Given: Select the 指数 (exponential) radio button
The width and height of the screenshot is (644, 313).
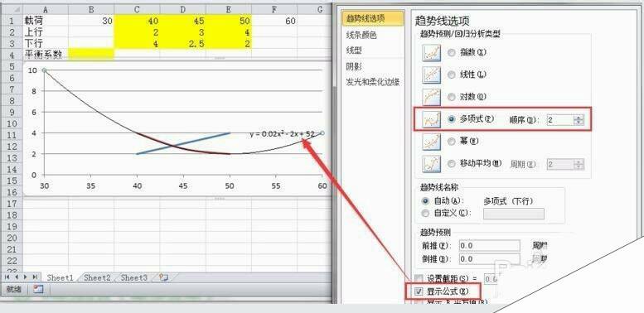Looking at the screenshot, I should point(452,52).
